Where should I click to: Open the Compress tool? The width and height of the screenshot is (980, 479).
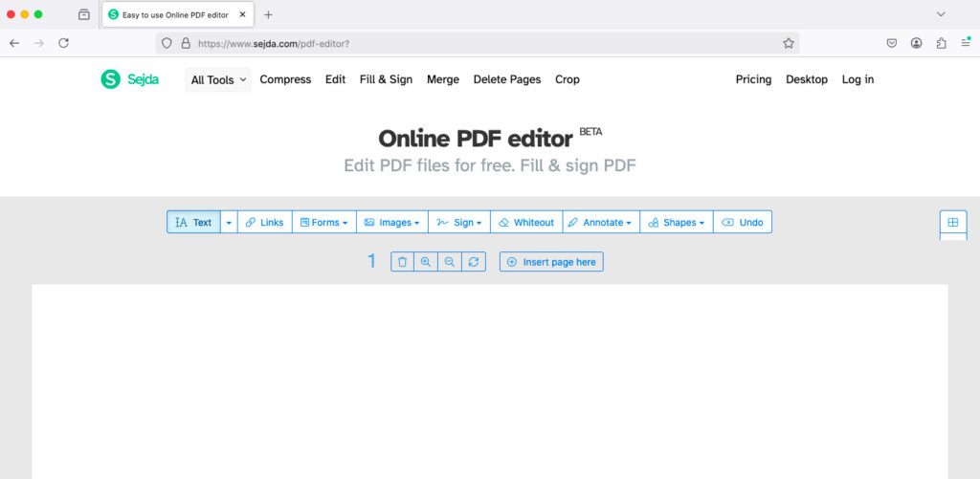[285, 79]
